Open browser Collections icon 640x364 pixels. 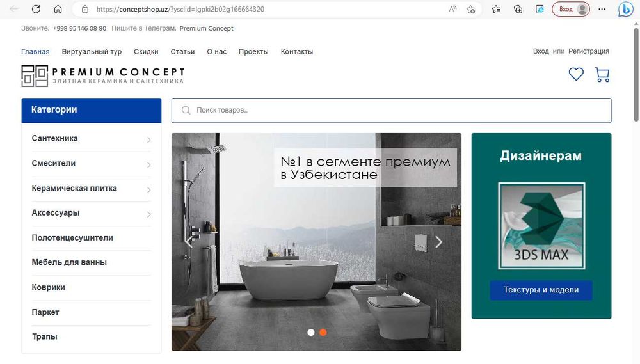(518, 9)
